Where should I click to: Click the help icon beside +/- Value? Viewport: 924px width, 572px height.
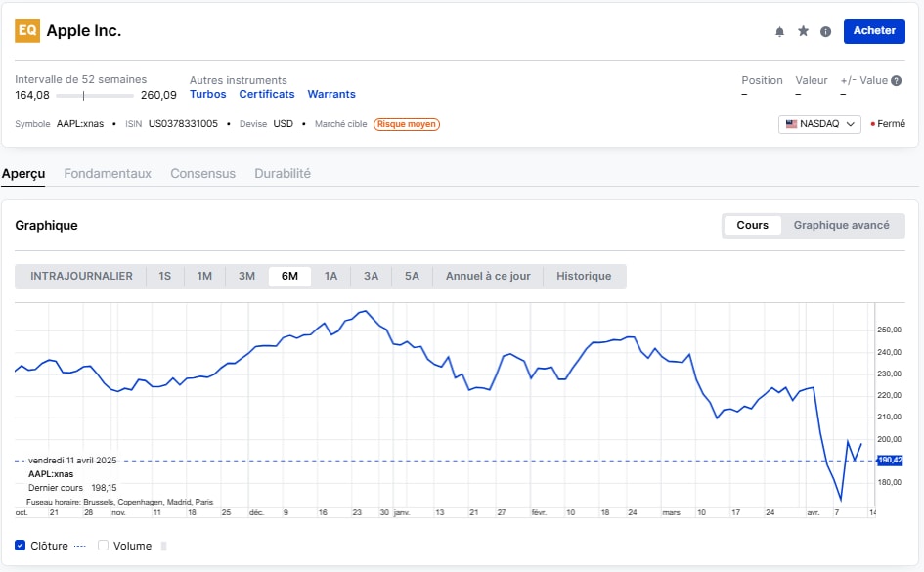tap(897, 81)
